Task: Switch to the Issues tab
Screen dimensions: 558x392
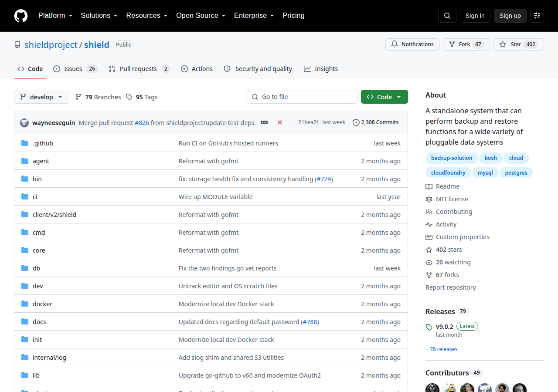Action: [75, 69]
